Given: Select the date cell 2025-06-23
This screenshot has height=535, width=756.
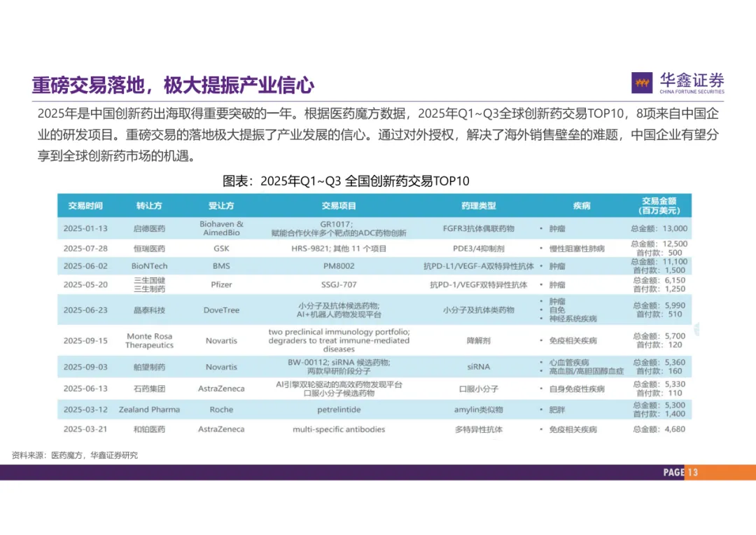Looking at the screenshot, I should pyautogui.click(x=85, y=310).
